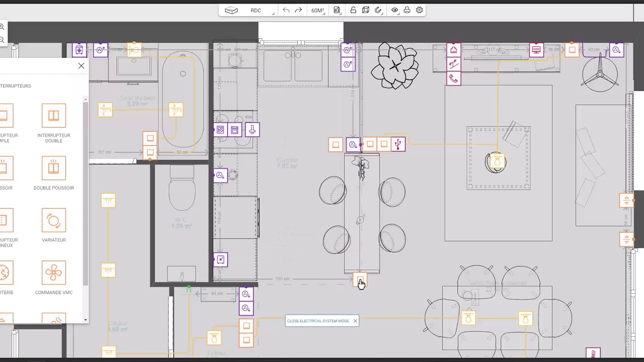The height and width of the screenshot is (362, 644).
Task: Click Close Electrical System Mode label
Action: [x=318, y=321]
